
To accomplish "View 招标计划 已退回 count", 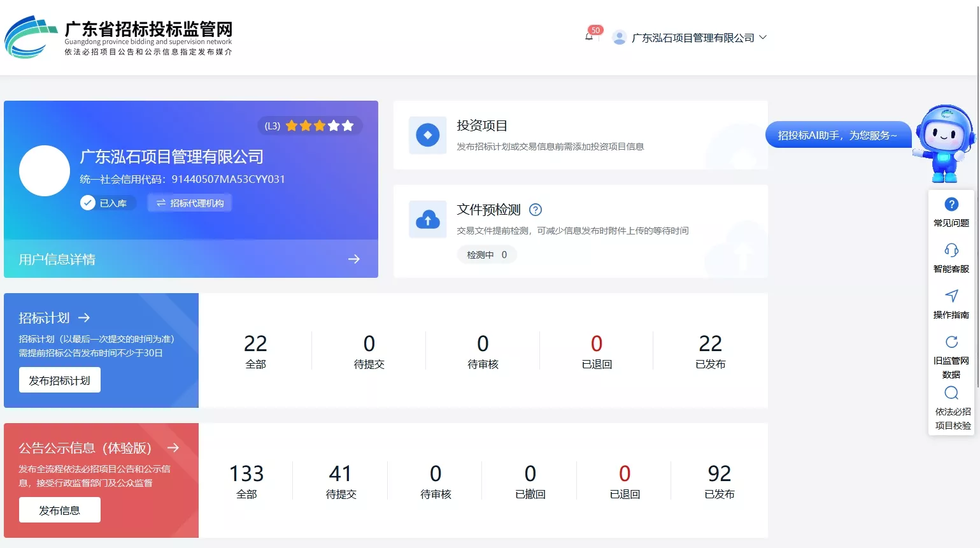I will [597, 350].
